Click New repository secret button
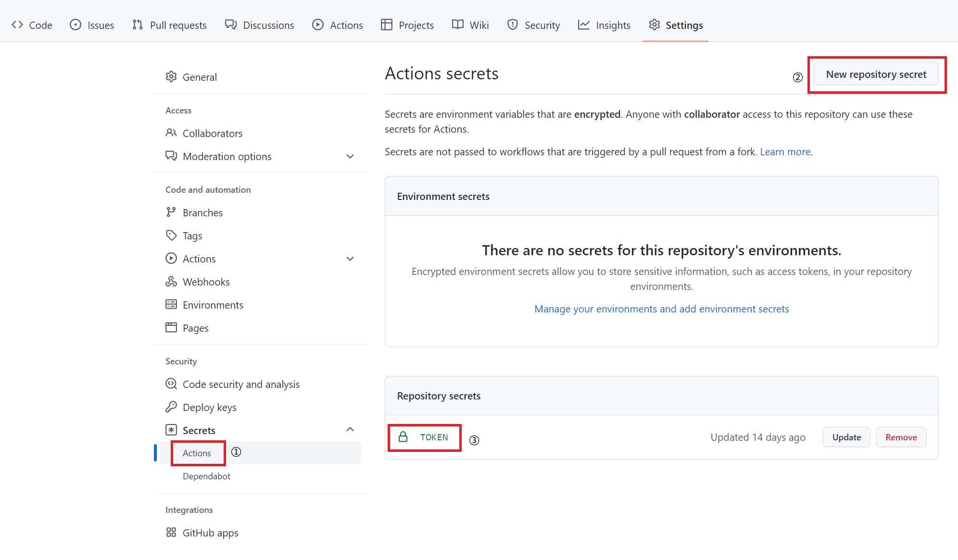Screen dimensions: 958x560 876,75
